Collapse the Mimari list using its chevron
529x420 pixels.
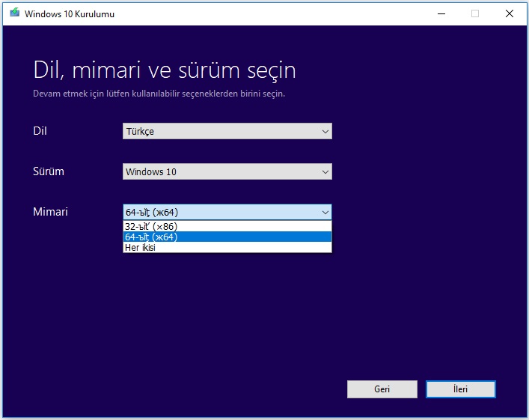325,213
